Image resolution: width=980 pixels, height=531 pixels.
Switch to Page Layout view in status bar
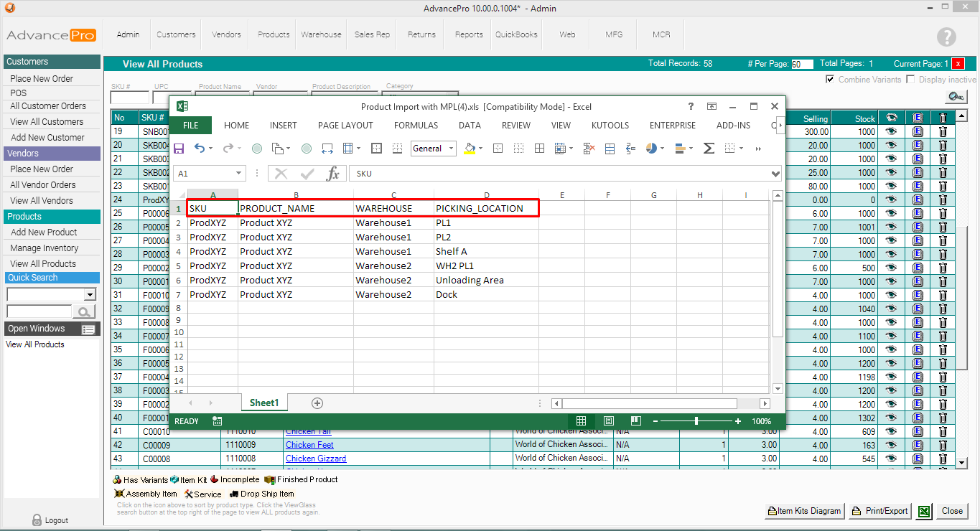[609, 421]
